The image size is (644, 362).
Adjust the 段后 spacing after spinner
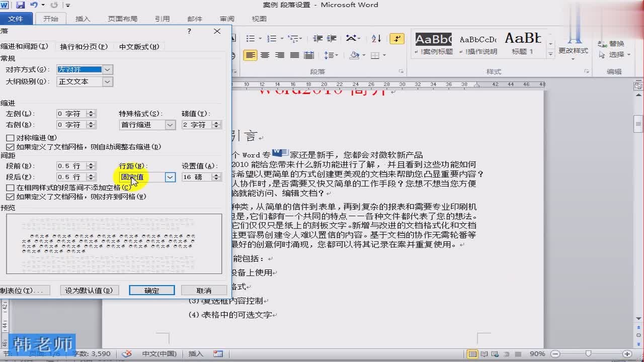[91, 177]
